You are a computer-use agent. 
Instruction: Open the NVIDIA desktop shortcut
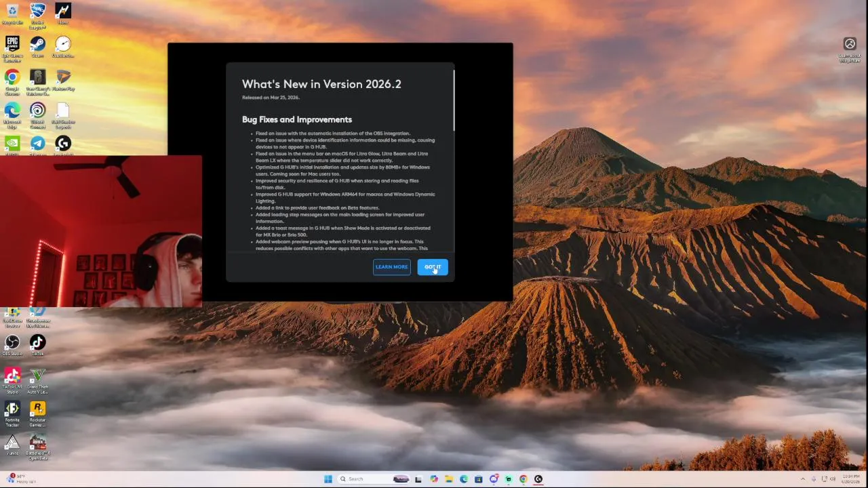click(12, 145)
